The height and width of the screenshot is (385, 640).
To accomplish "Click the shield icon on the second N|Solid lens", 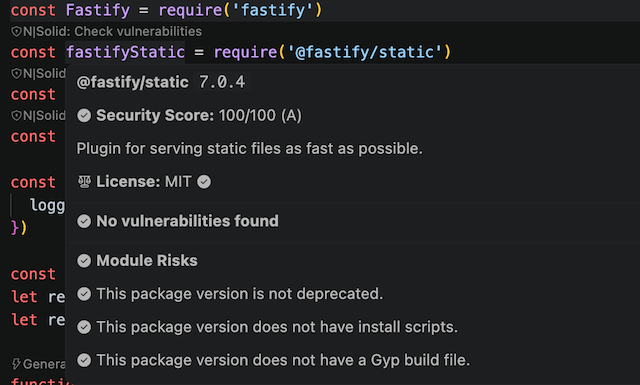I will (16, 73).
